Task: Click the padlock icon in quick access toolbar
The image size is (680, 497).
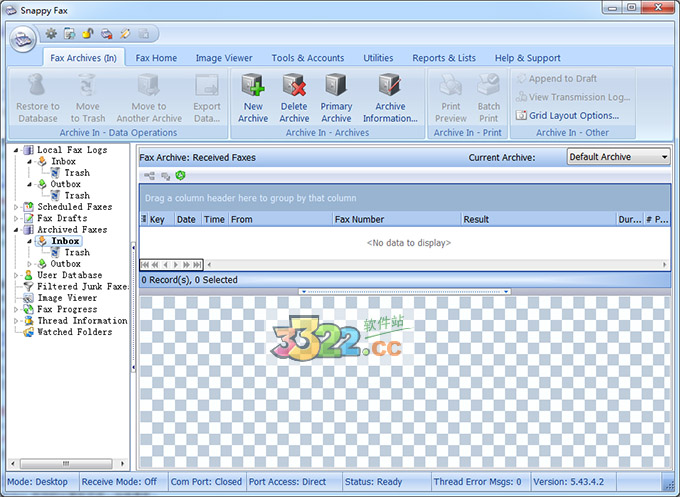Action: [x=88, y=33]
